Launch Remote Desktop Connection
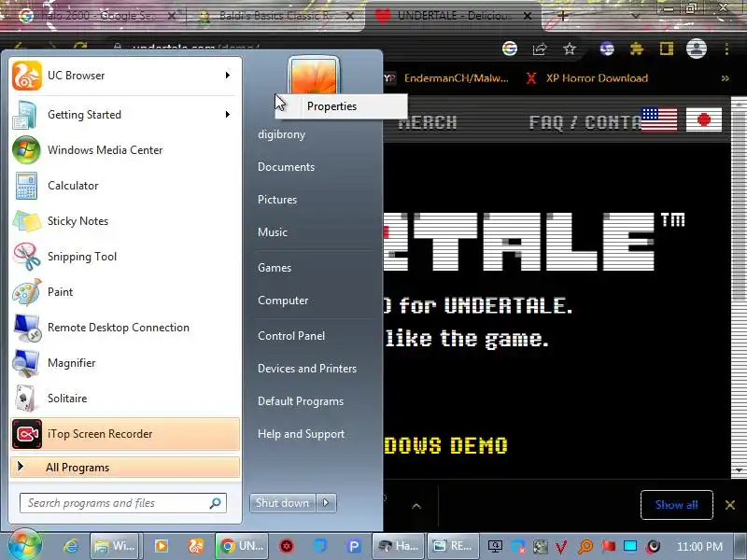Screen dimensions: 747x560 pyautogui.click(x=124, y=328)
